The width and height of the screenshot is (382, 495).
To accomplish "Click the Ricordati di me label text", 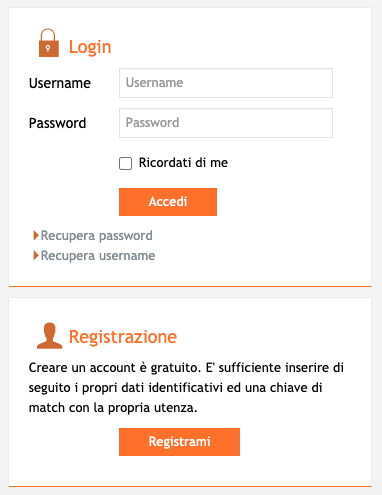I will (x=183, y=163).
